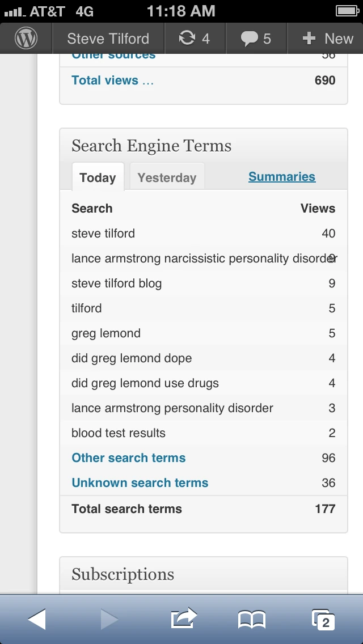Open the Other sources link

pos(113,54)
